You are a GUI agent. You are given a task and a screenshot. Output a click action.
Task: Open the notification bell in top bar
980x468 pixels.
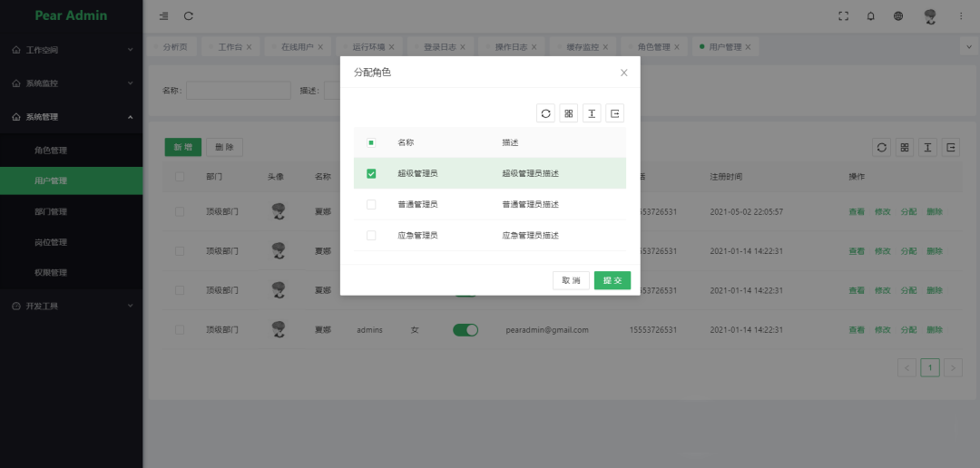click(870, 16)
